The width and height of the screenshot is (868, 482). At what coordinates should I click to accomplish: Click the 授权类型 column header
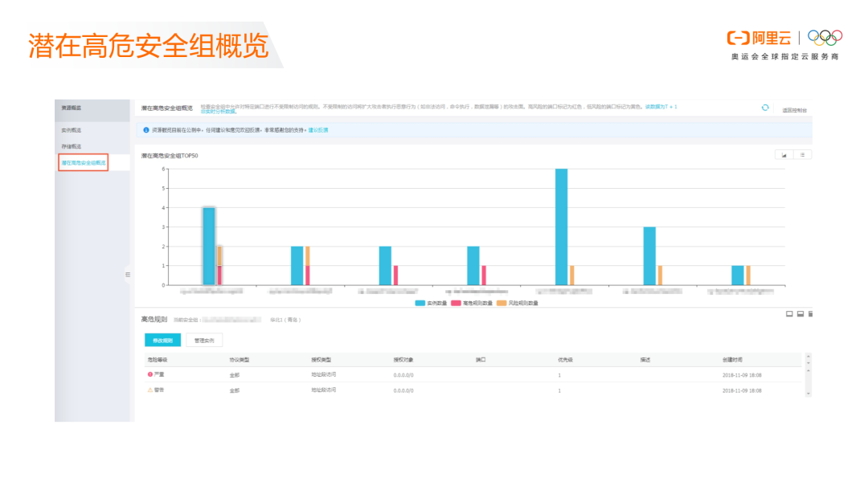pos(321,360)
